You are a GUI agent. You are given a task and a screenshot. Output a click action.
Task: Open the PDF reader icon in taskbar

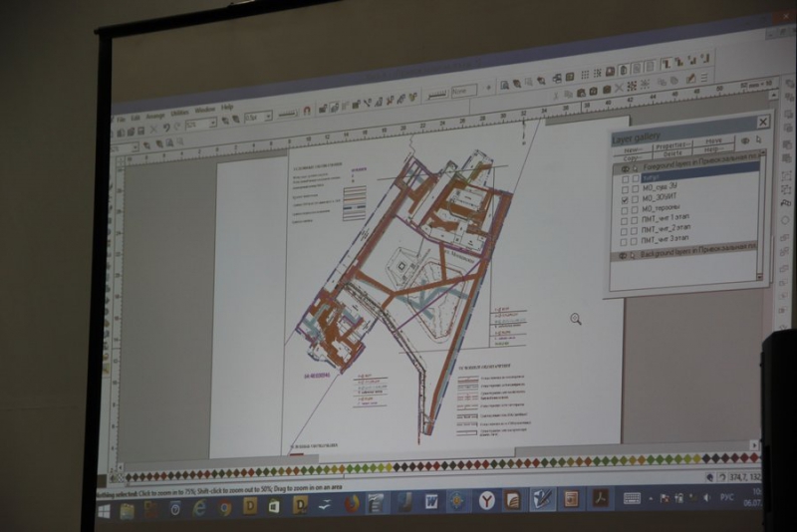pos(600,497)
